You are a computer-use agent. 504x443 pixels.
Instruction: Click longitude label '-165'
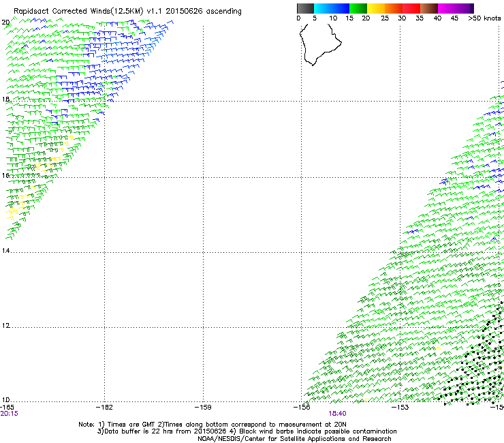coord(7,408)
